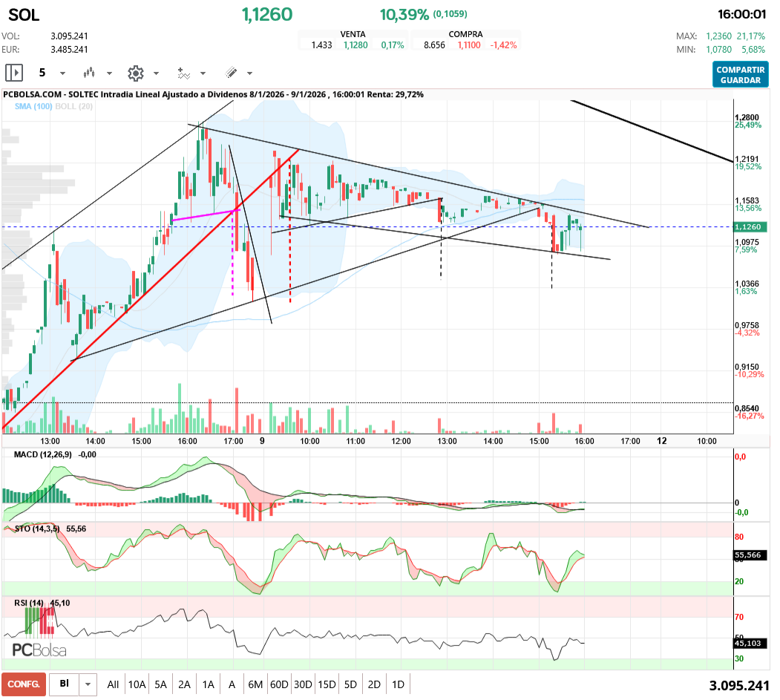The image size is (780, 700).
Task: Click the 1,1260 current price axis tag
Action: 750,227
